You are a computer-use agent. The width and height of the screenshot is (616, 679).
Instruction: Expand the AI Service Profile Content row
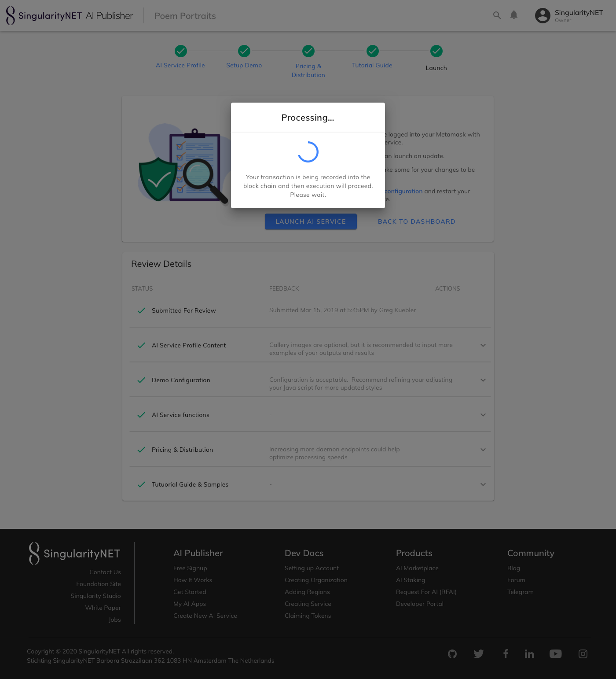(483, 345)
